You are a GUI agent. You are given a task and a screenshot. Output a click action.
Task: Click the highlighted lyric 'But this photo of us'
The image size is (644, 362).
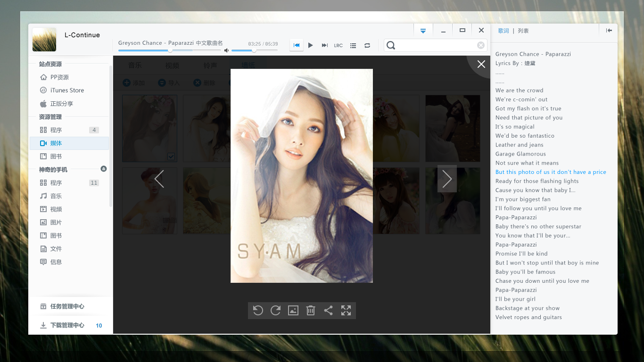click(551, 172)
